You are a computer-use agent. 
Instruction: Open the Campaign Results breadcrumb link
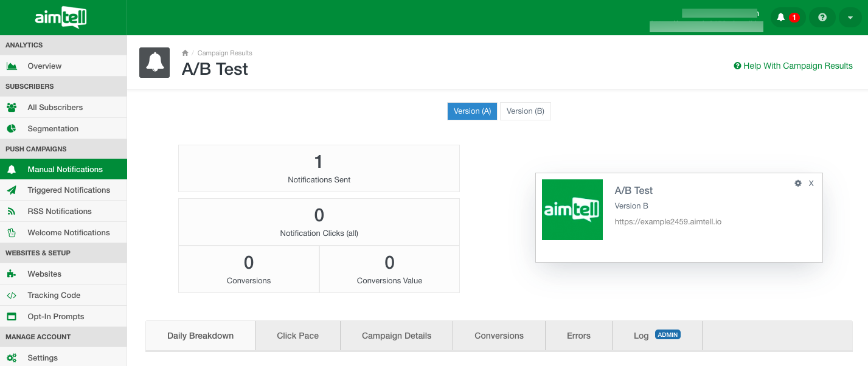[x=224, y=54]
